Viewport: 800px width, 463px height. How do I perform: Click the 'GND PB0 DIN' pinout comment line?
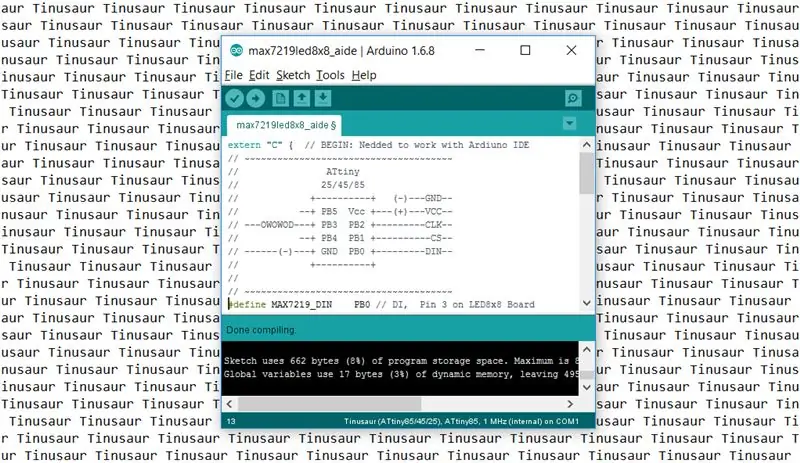pyautogui.click(x=340, y=251)
